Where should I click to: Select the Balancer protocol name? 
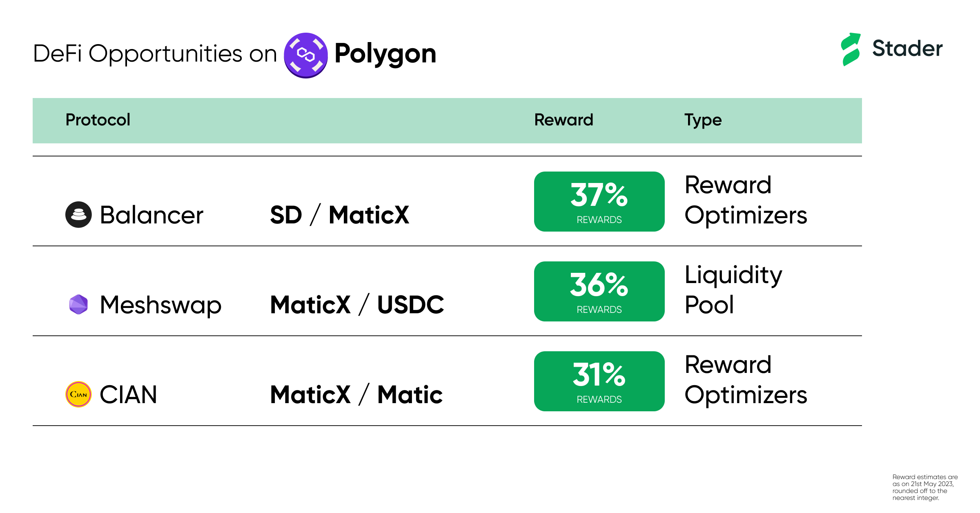(x=151, y=215)
